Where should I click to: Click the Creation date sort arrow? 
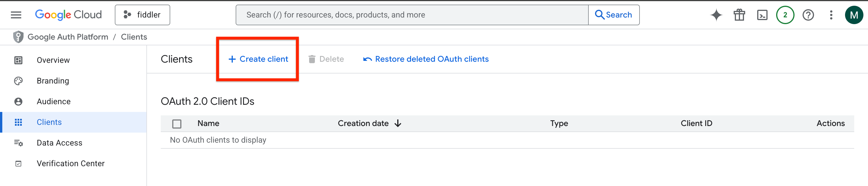tap(398, 123)
